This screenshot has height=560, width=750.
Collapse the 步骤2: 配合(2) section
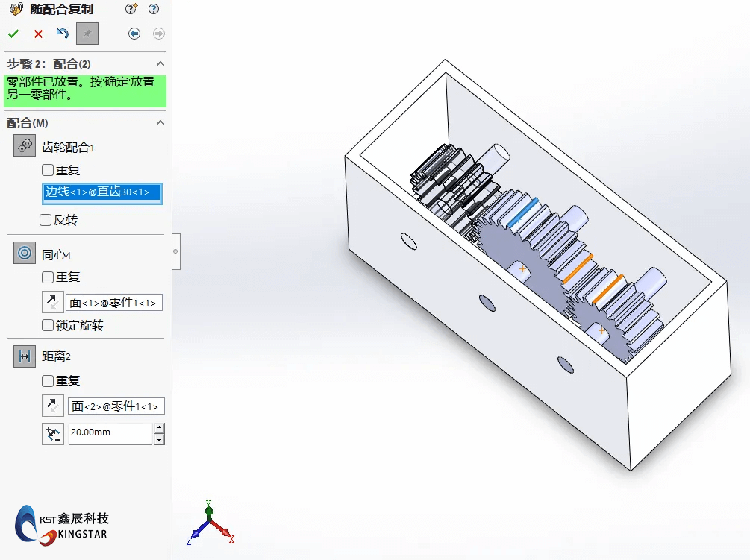click(x=159, y=63)
